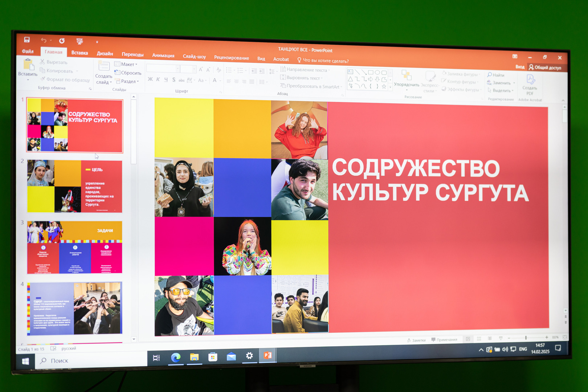
Task: Undo the last action
Action: 44,40
